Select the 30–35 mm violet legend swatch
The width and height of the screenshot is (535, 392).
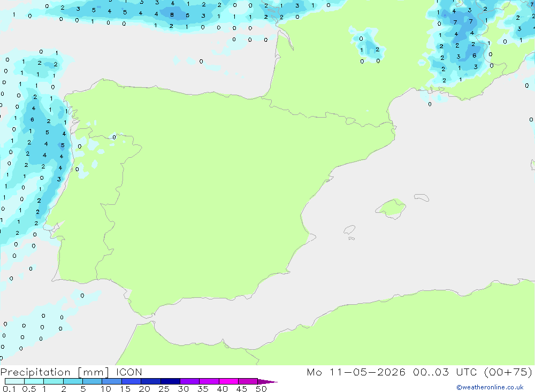(x=190, y=381)
